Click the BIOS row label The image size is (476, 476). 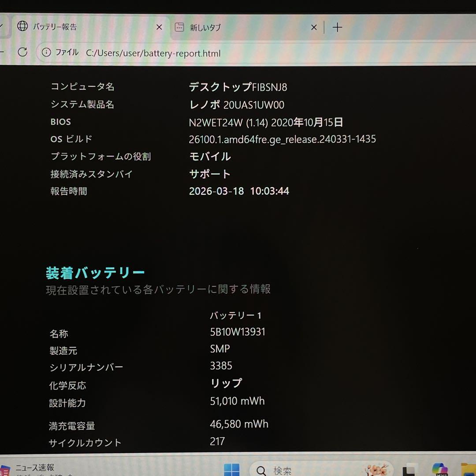(61, 122)
